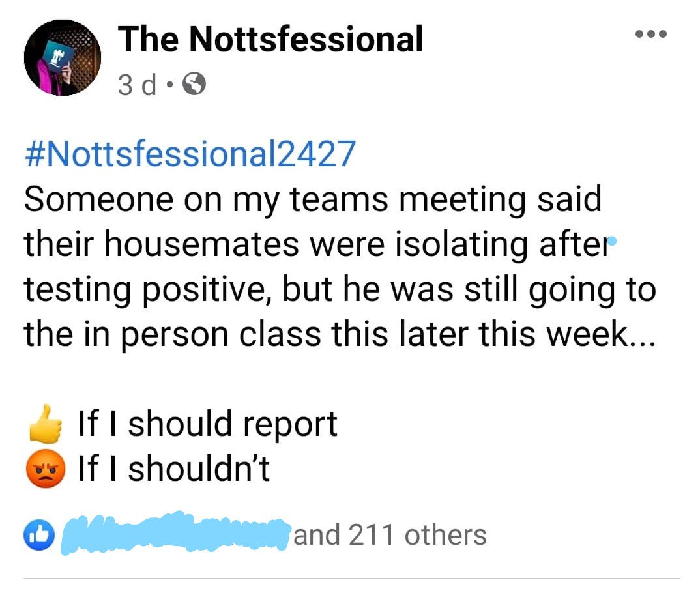Follow the #Nottsfessional2427 hashtag link
This screenshot has width=700, height=593.
pyautogui.click(x=190, y=154)
